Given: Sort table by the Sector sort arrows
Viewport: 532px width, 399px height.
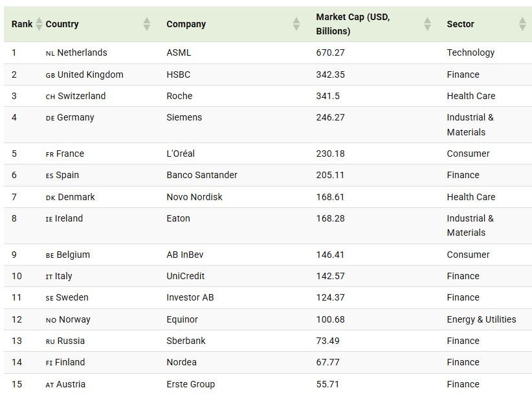Looking at the screenshot, I should (522, 24).
